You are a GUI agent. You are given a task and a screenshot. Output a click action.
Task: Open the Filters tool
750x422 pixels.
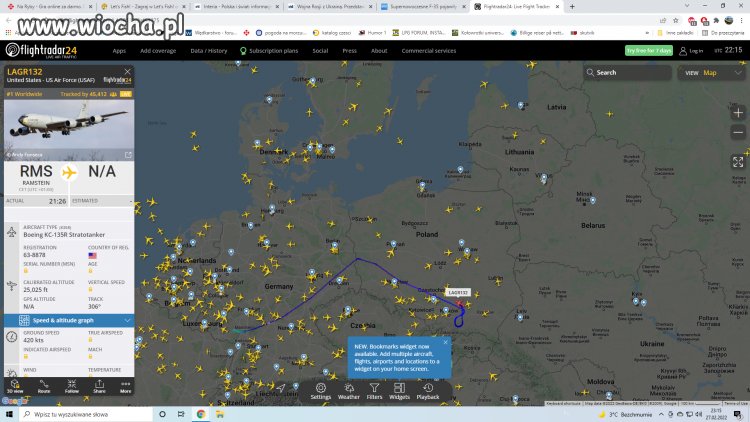coord(374,391)
